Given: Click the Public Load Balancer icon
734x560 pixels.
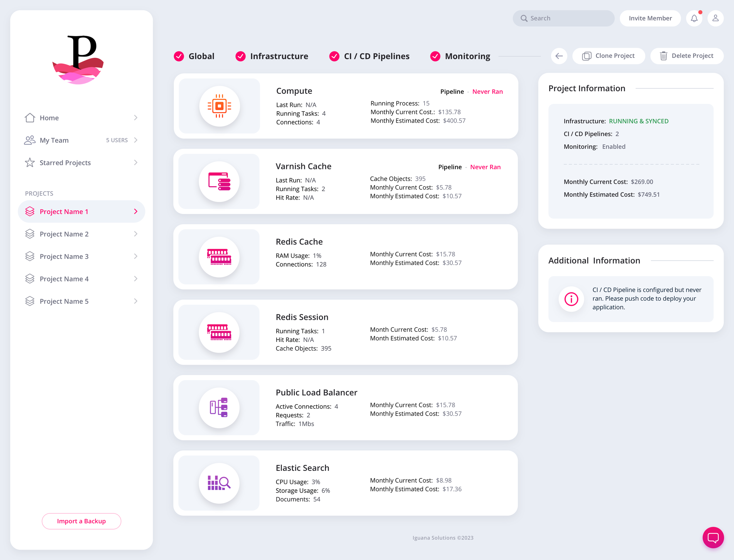Looking at the screenshot, I should (219, 408).
